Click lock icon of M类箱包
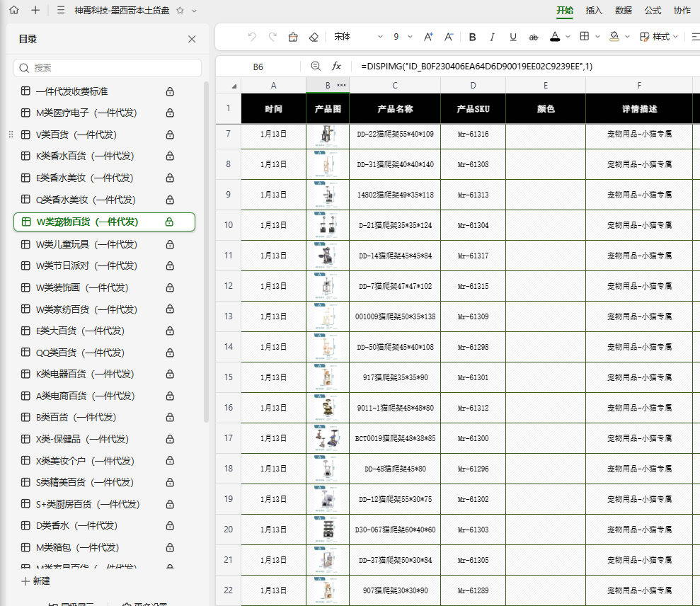The height and width of the screenshot is (606, 700). point(170,547)
